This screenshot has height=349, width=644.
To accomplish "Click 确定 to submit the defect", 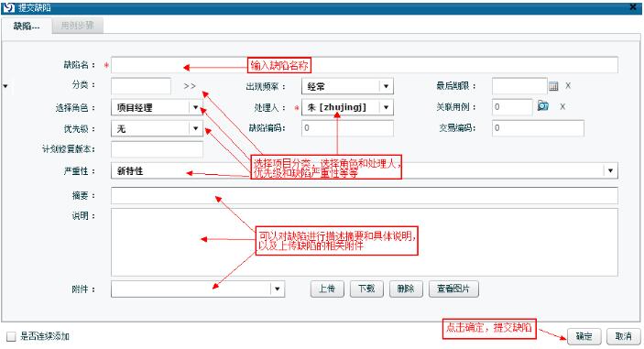I will pos(584,336).
